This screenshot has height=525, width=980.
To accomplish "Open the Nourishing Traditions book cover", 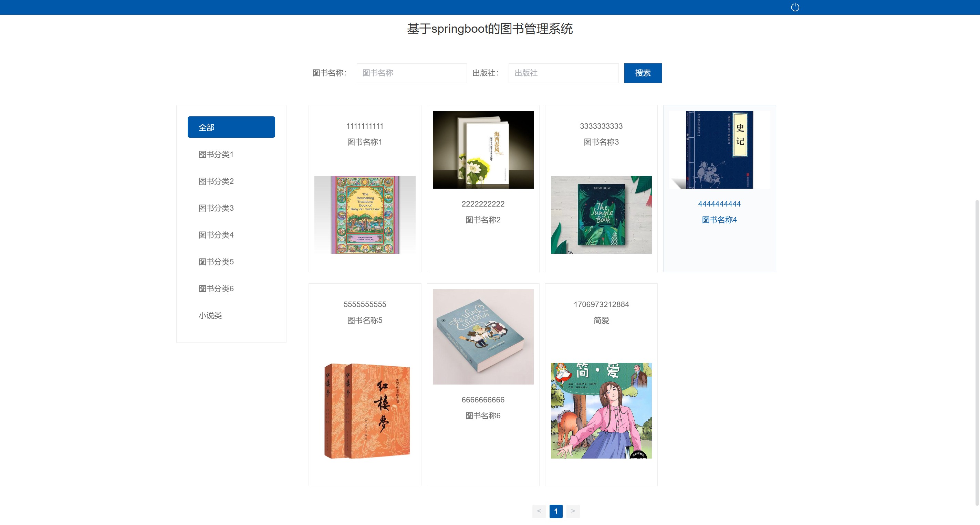I will tap(365, 214).
